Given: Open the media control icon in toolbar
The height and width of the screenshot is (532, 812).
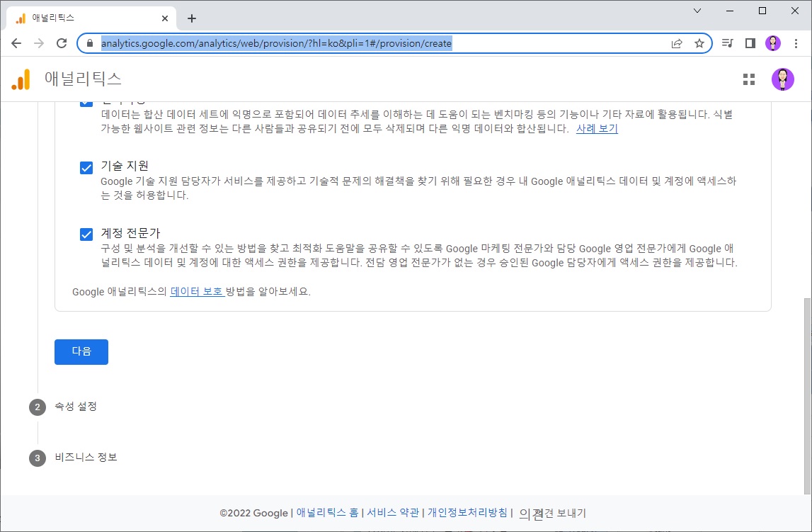Looking at the screenshot, I should pyautogui.click(x=727, y=43).
